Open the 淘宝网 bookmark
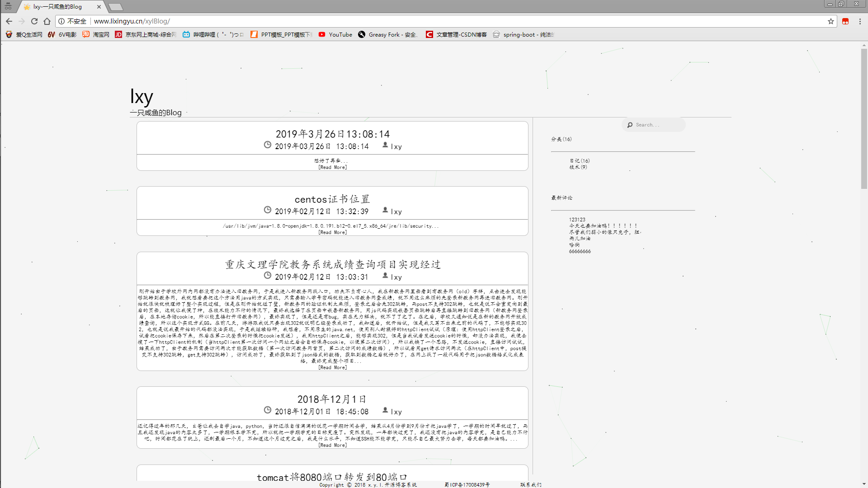Viewport: 868px width, 488px height. click(x=96, y=34)
